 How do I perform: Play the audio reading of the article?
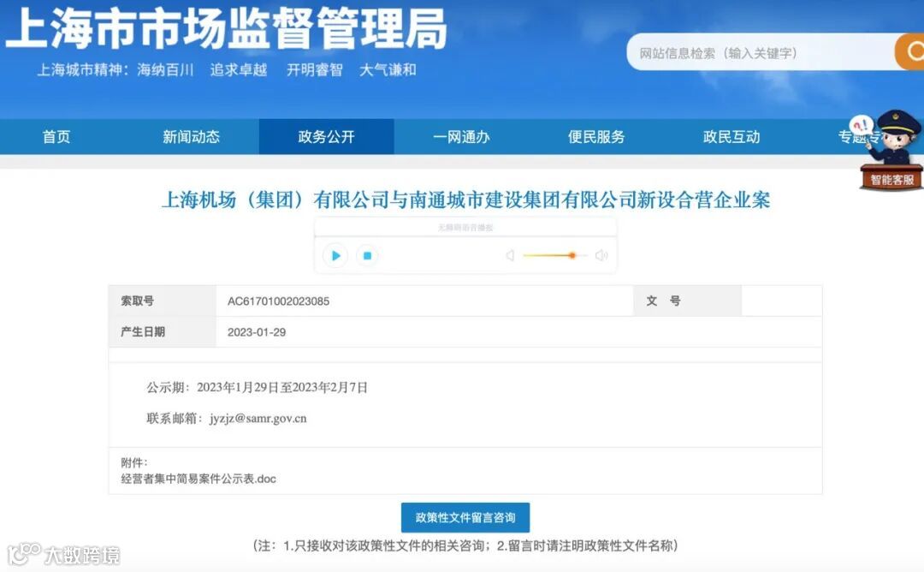tap(335, 255)
